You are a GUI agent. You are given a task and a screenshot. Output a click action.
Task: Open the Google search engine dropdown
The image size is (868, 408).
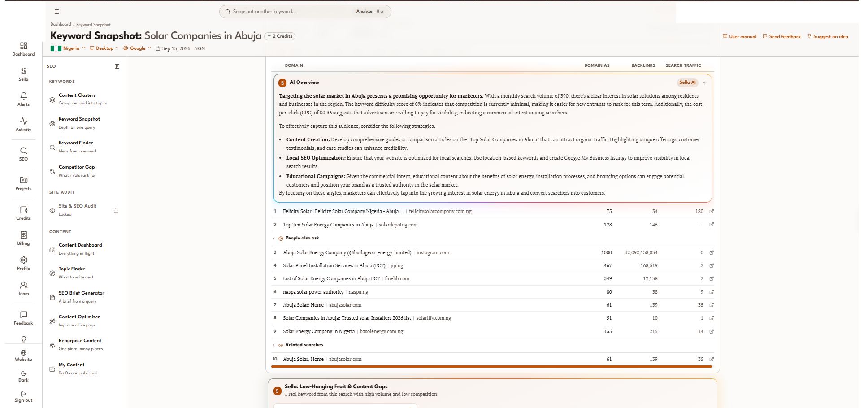tap(137, 48)
